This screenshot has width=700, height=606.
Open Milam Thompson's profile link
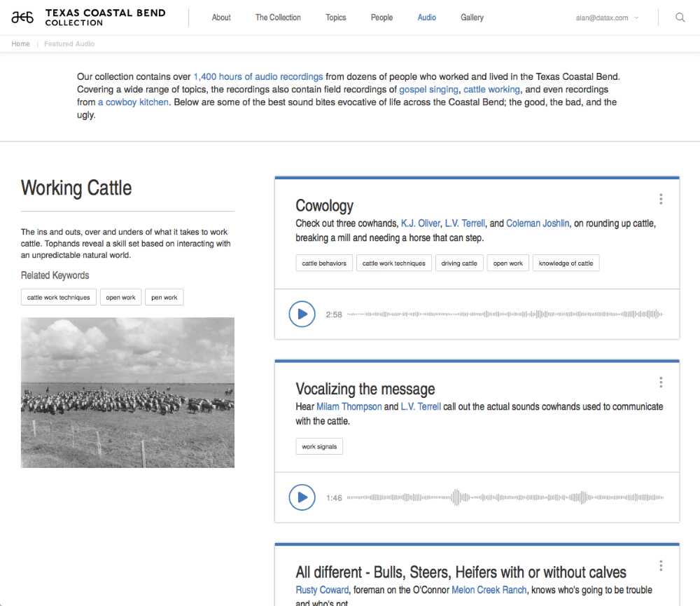click(349, 406)
